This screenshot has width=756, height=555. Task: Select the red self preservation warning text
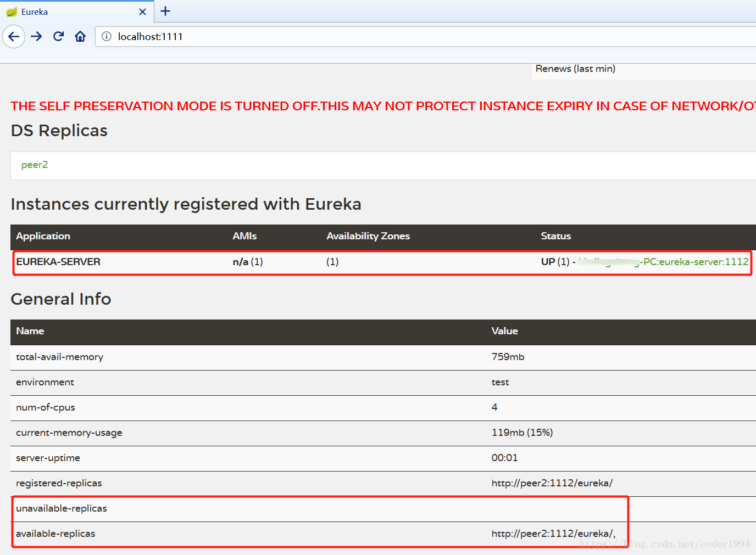(x=383, y=106)
